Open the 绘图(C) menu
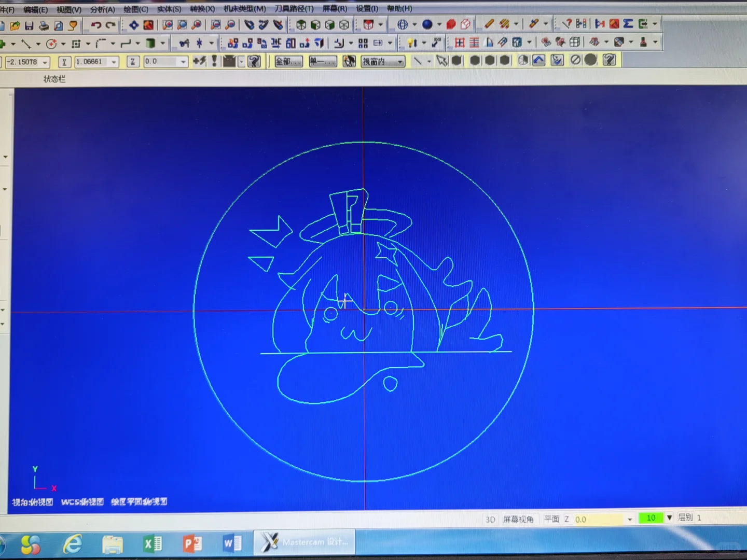Image resolution: width=747 pixels, height=560 pixels. [136, 9]
